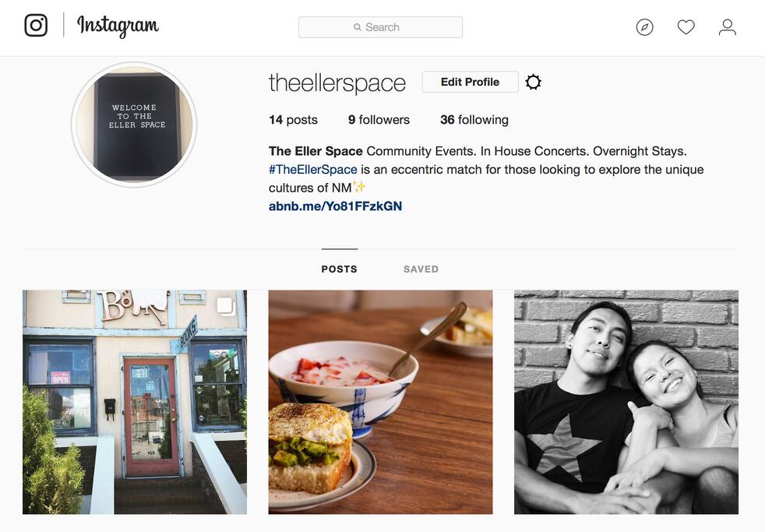Open the bookstore storefront post

click(135, 402)
